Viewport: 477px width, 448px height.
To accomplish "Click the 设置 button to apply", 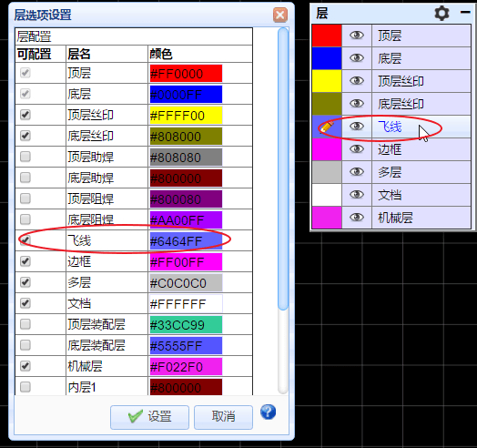I will [149, 417].
